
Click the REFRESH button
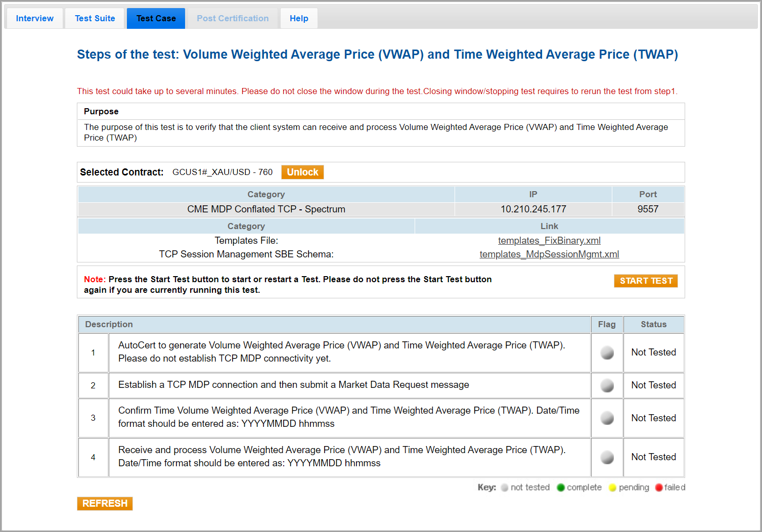coord(105,504)
